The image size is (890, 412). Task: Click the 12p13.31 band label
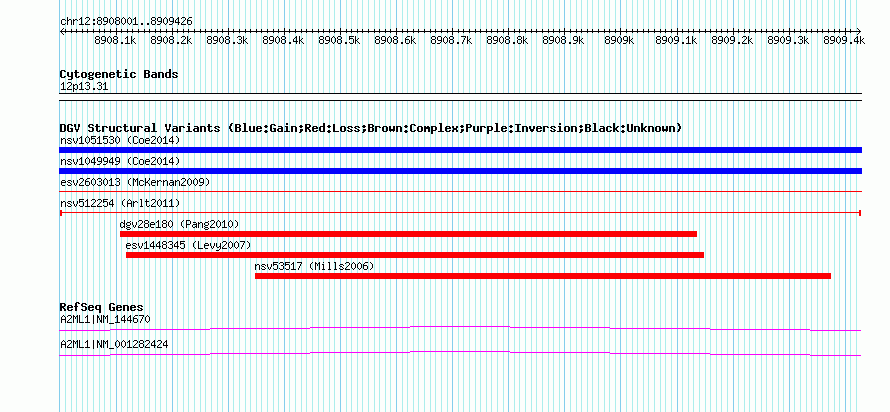click(84, 87)
